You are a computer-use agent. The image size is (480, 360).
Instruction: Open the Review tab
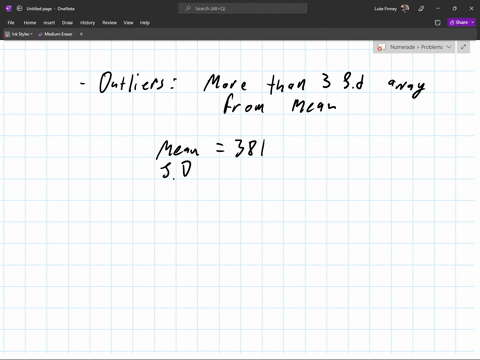[109, 23]
